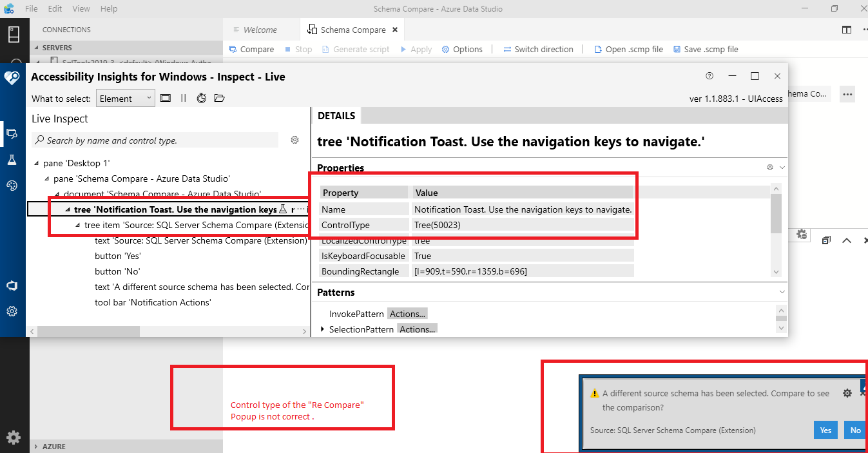868x453 pixels.
Task: Run Compare in the Schema Compare toolbar
Action: point(251,49)
